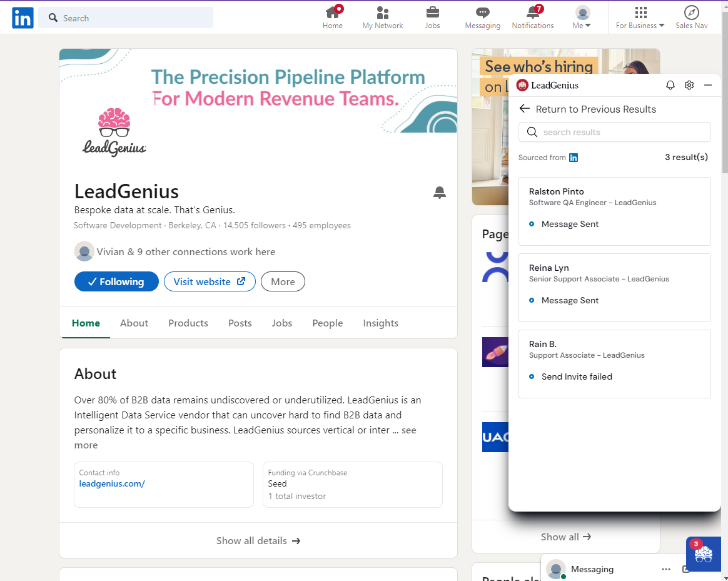728x581 pixels.
Task: Switch to the Insights tab
Action: coord(381,323)
